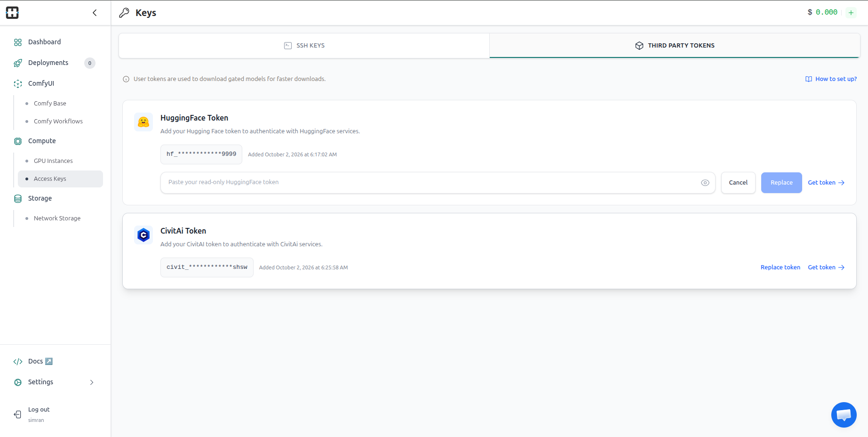
Task: Click the masked civit_ token value
Action: [207, 267]
